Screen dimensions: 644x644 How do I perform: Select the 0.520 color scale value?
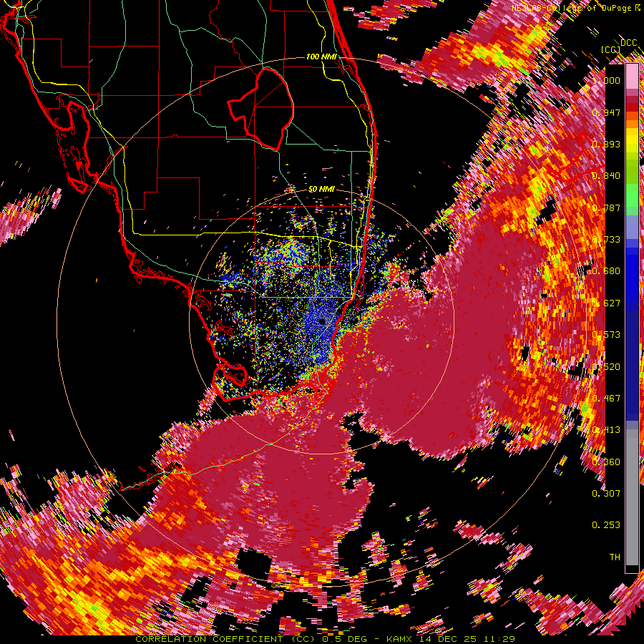[x=606, y=367]
